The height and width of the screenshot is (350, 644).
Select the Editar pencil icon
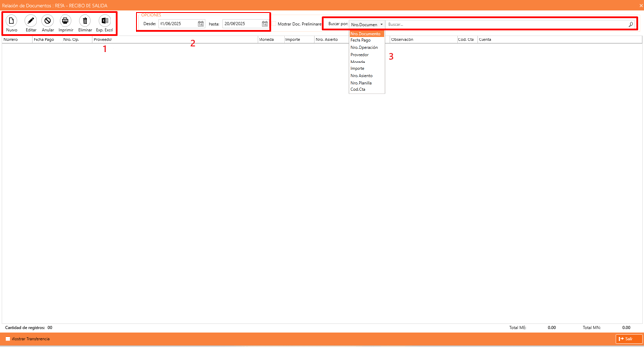31,21
